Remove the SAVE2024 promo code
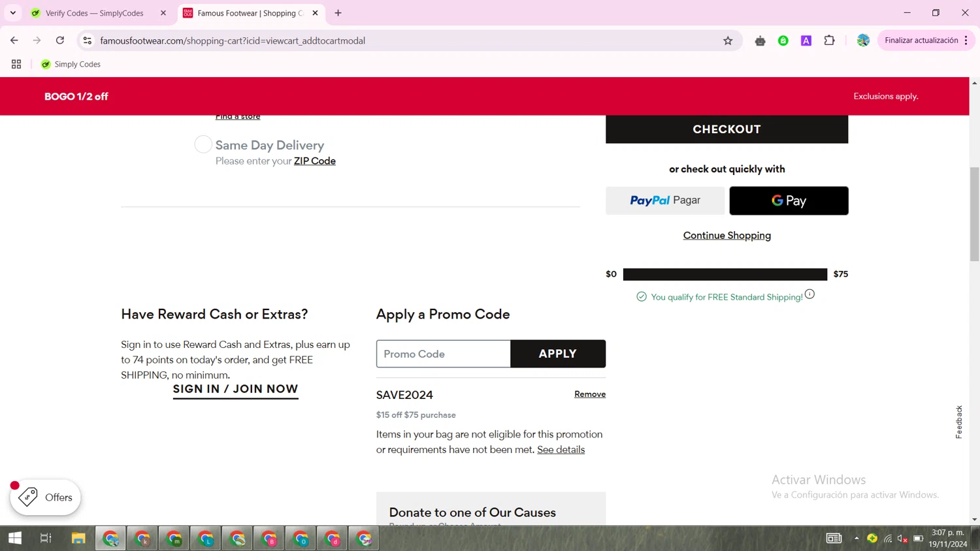980x551 pixels. coord(590,394)
